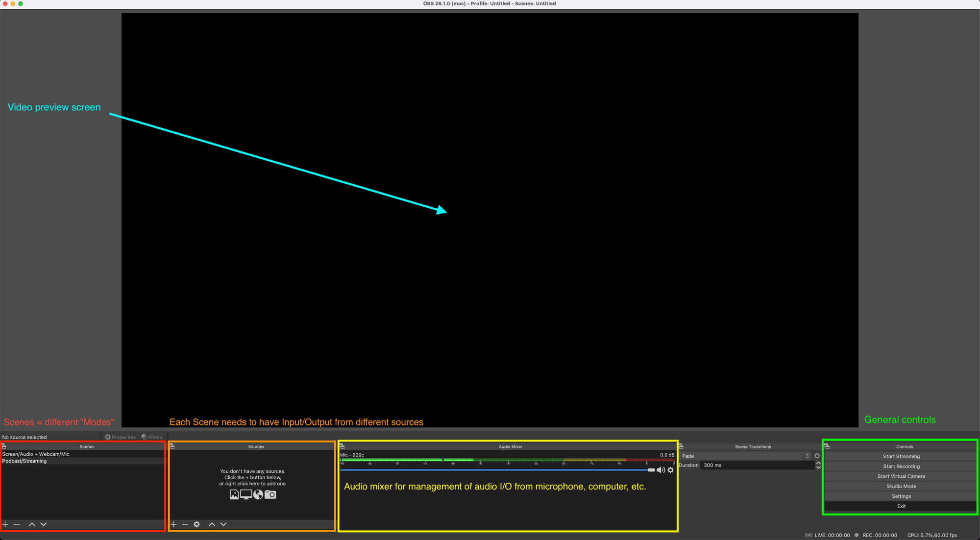Toggle Start Virtual Camera
The width and height of the screenshot is (980, 540).
pyautogui.click(x=901, y=476)
